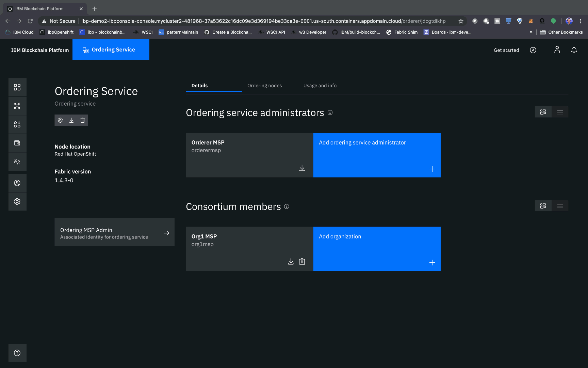
Task: Click the Fabric version value 1.4.3-0
Action: [x=64, y=180]
